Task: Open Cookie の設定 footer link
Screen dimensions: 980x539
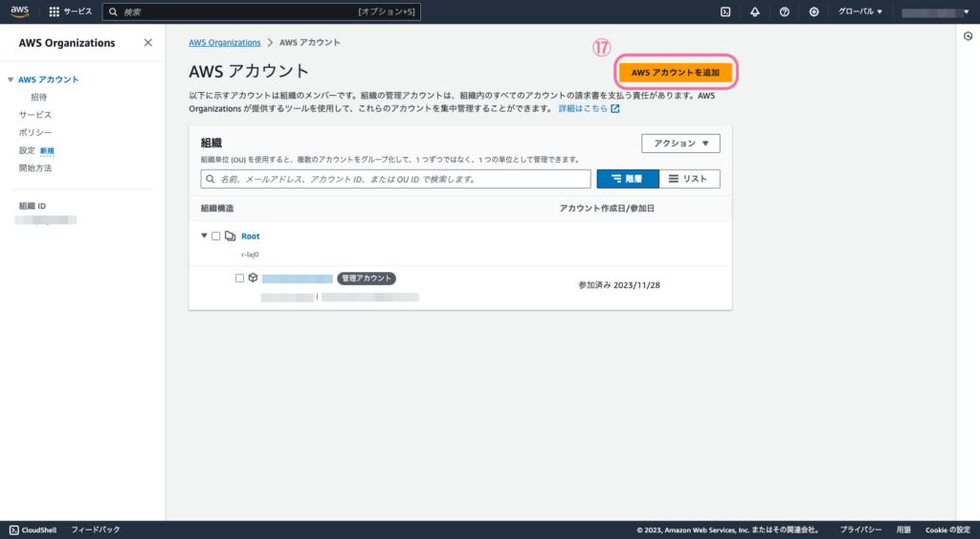Action: click(947, 529)
